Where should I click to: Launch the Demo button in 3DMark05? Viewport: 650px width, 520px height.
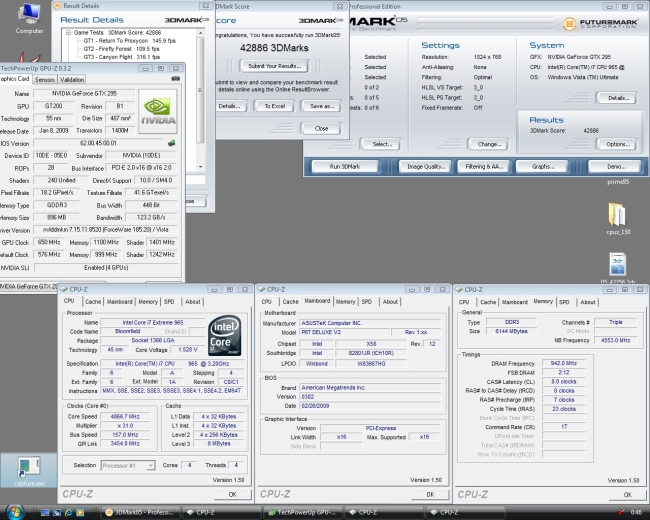click(615, 167)
